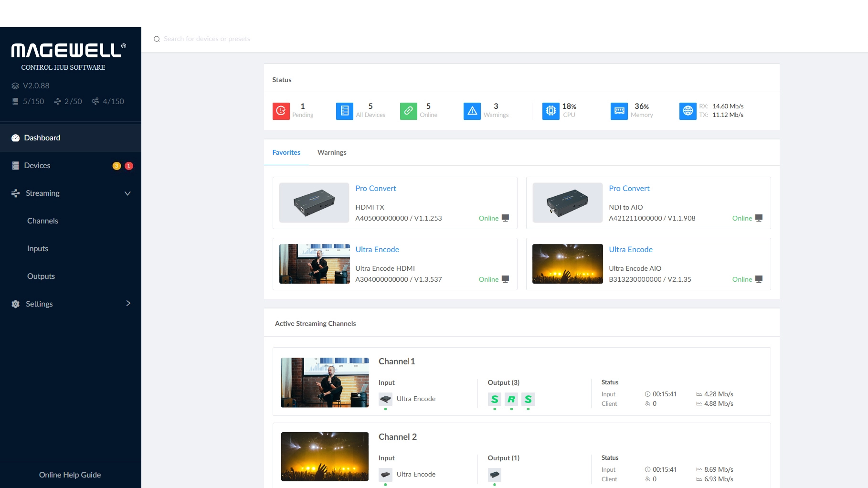Click the All Devices list icon
868x488 pixels.
click(344, 111)
